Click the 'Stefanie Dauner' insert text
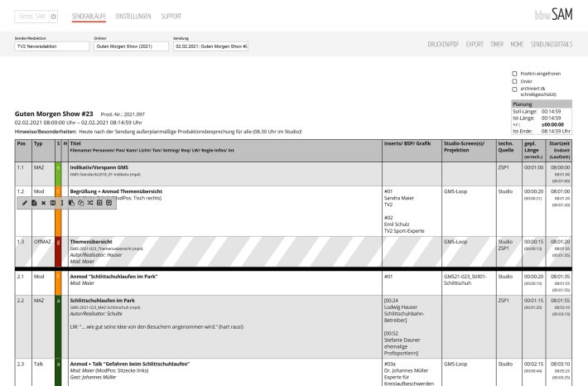Screen dimensions: 588x386 [x=402, y=340]
